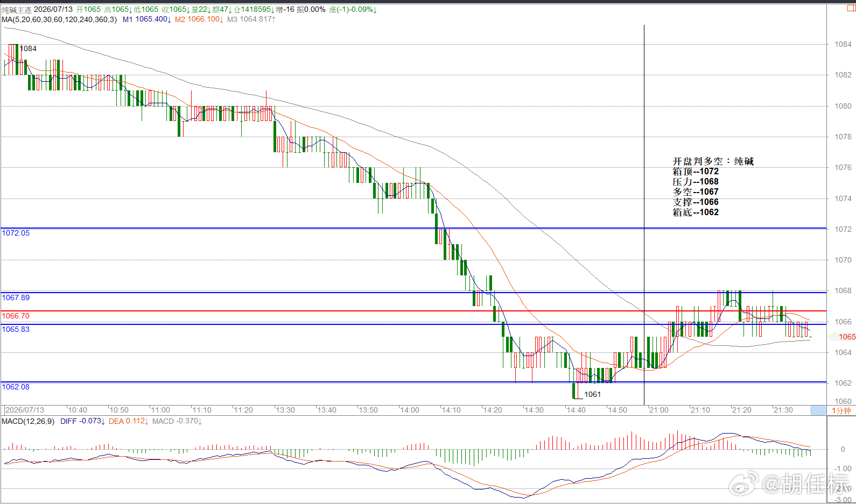Click the DIFF -0.073 value
856x504 pixels.
click(83, 421)
